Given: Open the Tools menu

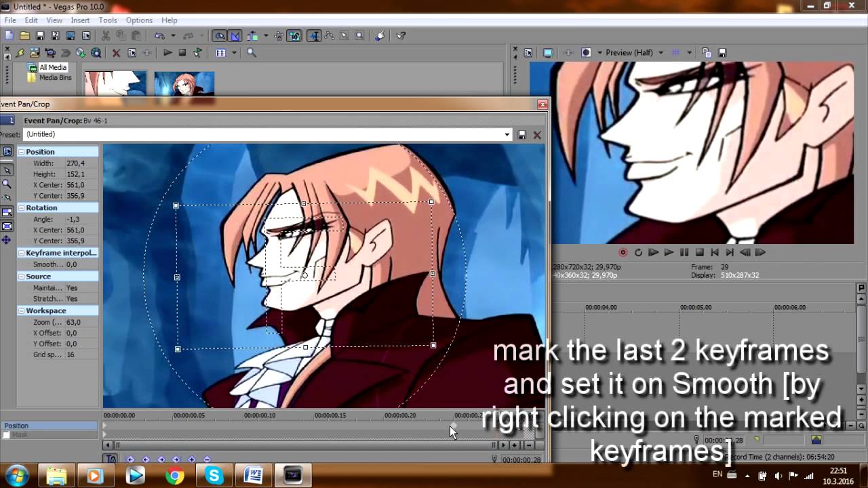Looking at the screenshot, I should coord(108,20).
